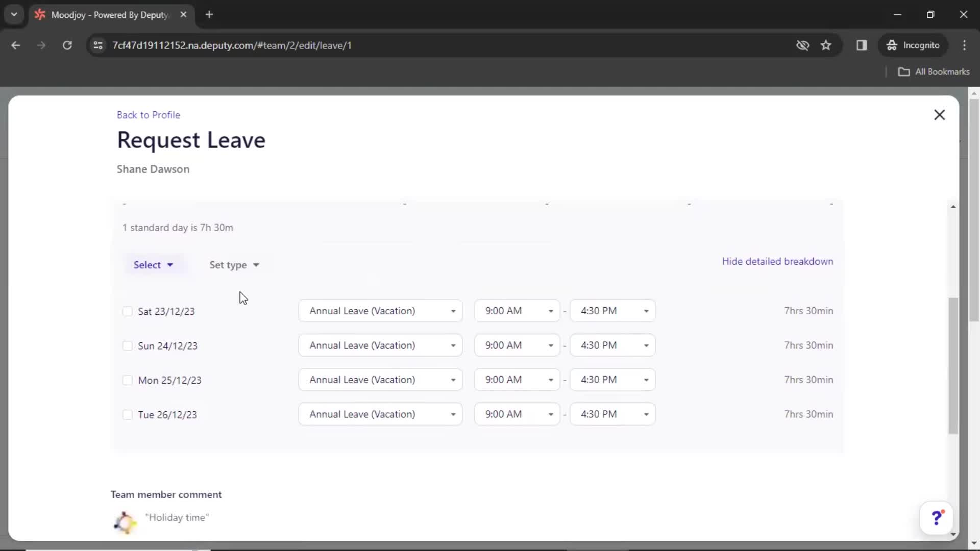Click the close dialog X icon
This screenshot has width=980, height=551.
[x=940, y=115]
